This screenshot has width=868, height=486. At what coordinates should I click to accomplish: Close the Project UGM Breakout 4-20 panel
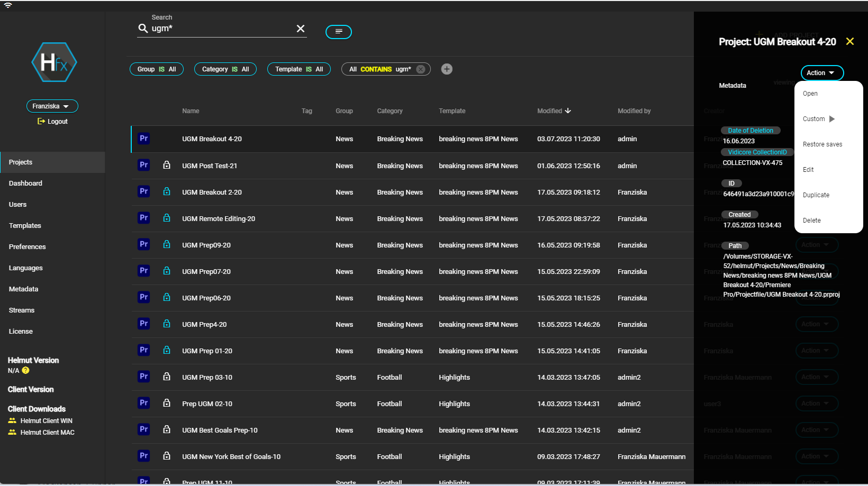coord(850,41)
